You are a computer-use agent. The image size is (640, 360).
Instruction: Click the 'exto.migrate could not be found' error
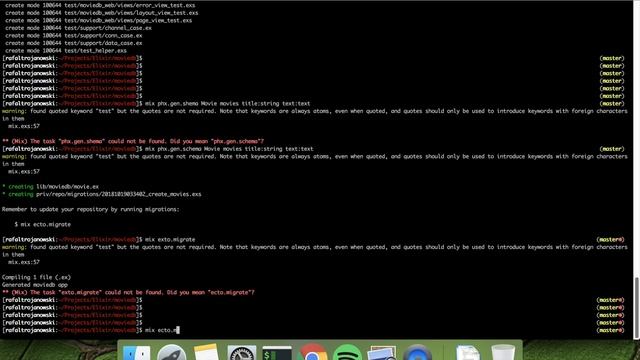(x=128, y=292)
